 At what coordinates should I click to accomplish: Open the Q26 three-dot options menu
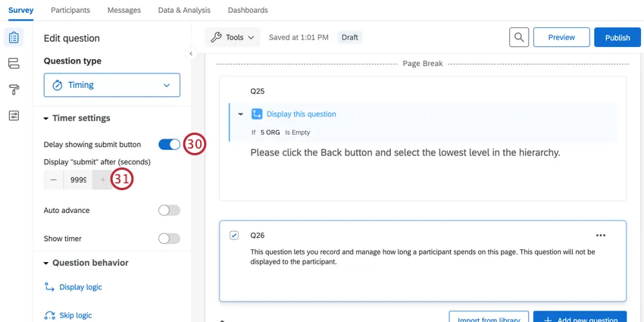click(x=601, y=236)
